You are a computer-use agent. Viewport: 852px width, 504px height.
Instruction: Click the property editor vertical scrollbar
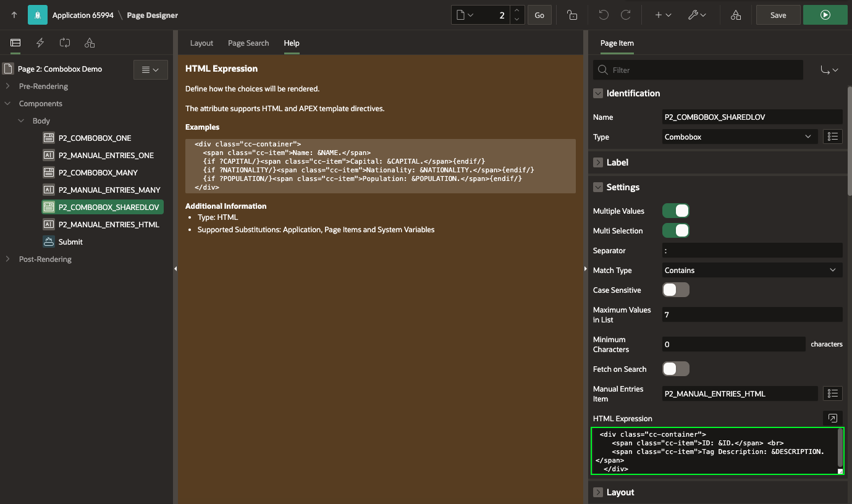tap(849, 142)
